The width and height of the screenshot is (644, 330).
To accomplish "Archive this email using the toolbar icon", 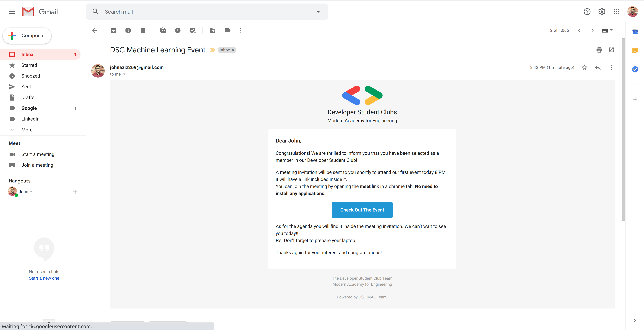I will pyautogui.click(x=113, y=31).
